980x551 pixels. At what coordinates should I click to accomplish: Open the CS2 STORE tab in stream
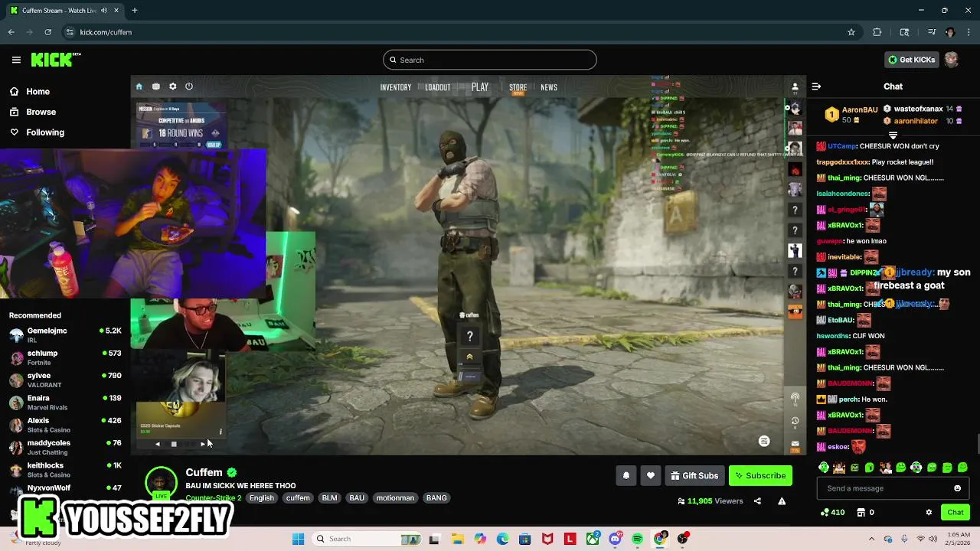tap(518, 87)
